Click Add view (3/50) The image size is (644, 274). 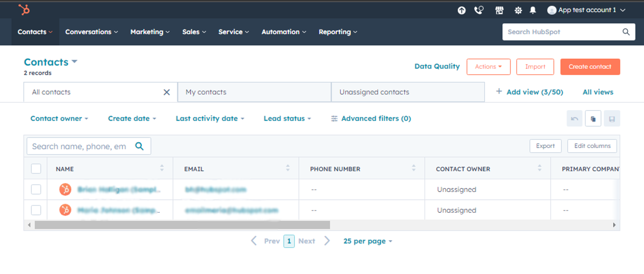(535, 92)
